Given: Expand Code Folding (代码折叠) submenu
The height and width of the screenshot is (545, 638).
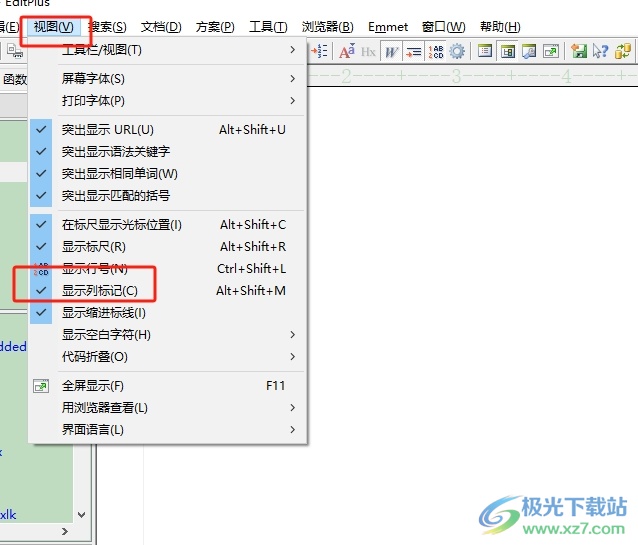Looking at the screenshot, I should (x=168, y=357).
